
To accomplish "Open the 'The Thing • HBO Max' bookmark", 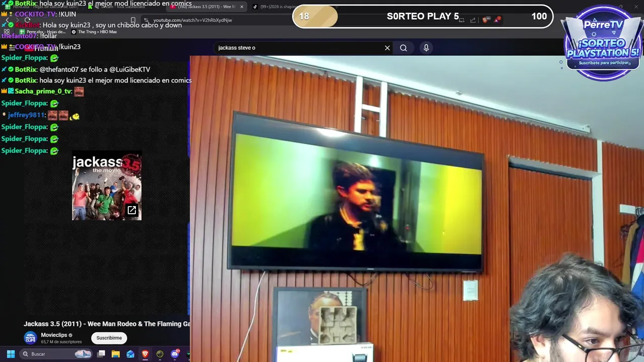I will point(94,32).
